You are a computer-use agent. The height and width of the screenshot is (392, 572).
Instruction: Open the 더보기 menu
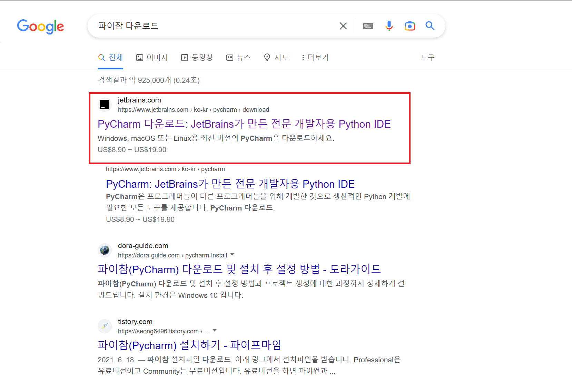pyautogui.click(x=315, y=58)
